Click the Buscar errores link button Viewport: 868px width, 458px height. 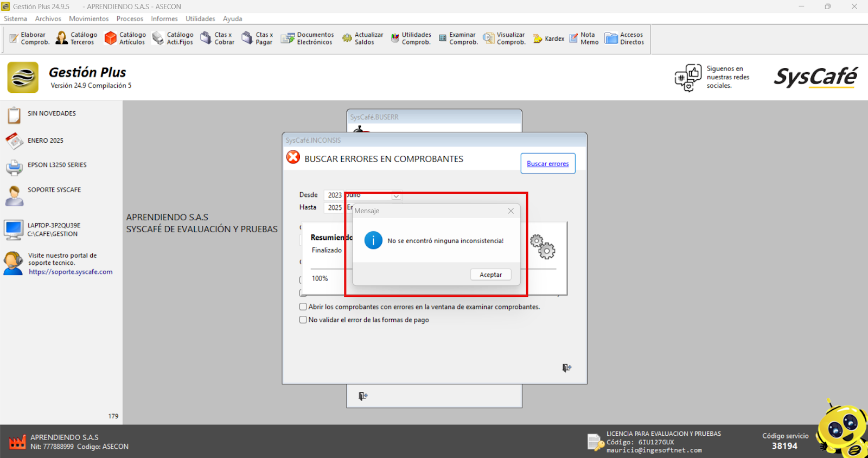pyautogui.click(x=547, y=163)
